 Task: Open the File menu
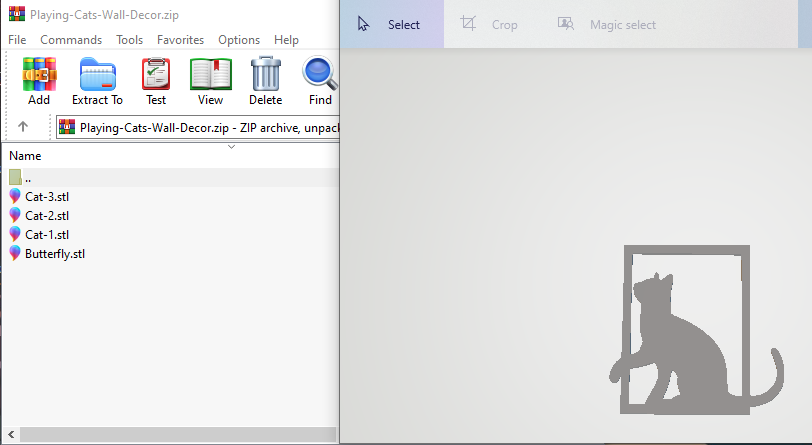17,40
